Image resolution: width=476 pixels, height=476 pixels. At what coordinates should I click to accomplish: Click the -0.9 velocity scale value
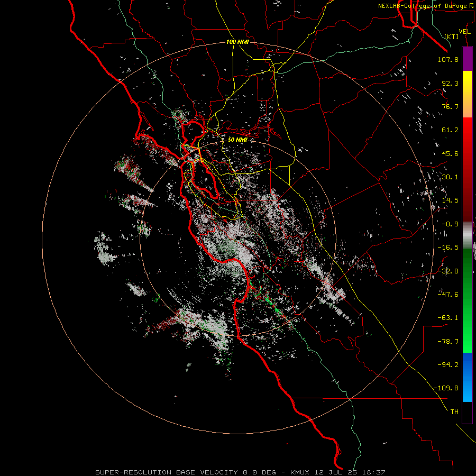click(x=450, y=224)
